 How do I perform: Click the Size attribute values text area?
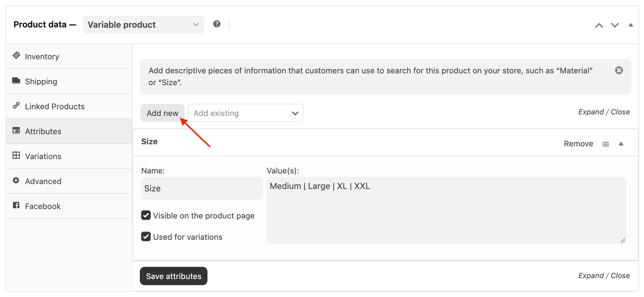click(446, 210)
